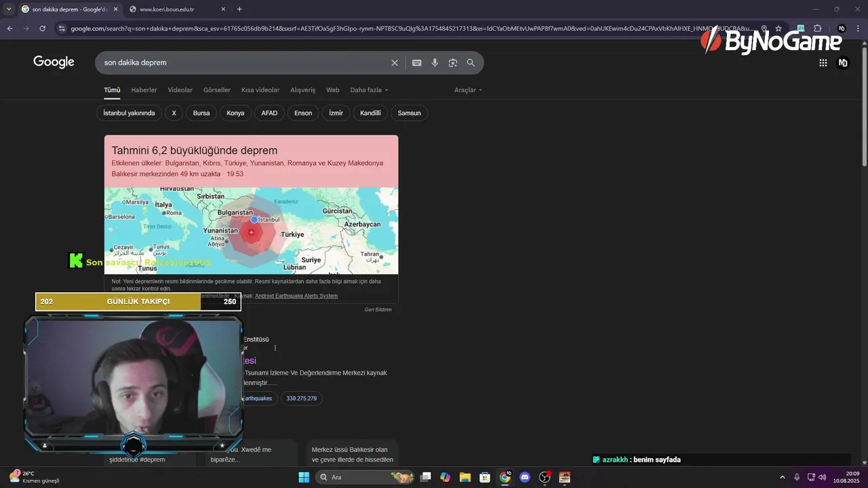The image size is (868, 488).
Task: Click the taskbar search box labeled Ara
Action: point(365,477)
